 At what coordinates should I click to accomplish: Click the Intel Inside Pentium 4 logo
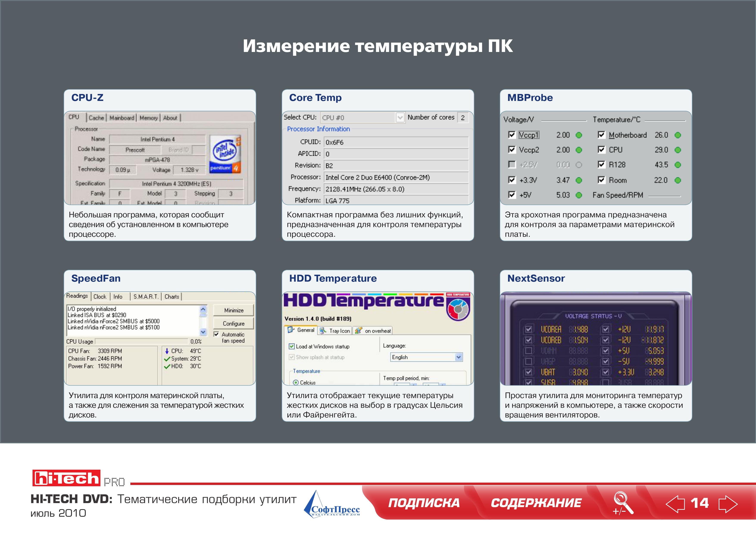point(225,154)
